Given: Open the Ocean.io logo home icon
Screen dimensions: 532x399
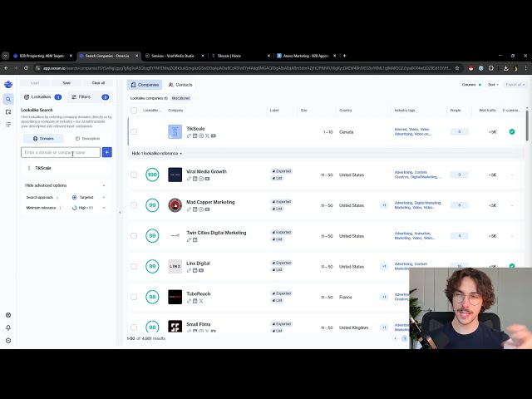Looking at the screenshot, I should click(8, 84).
